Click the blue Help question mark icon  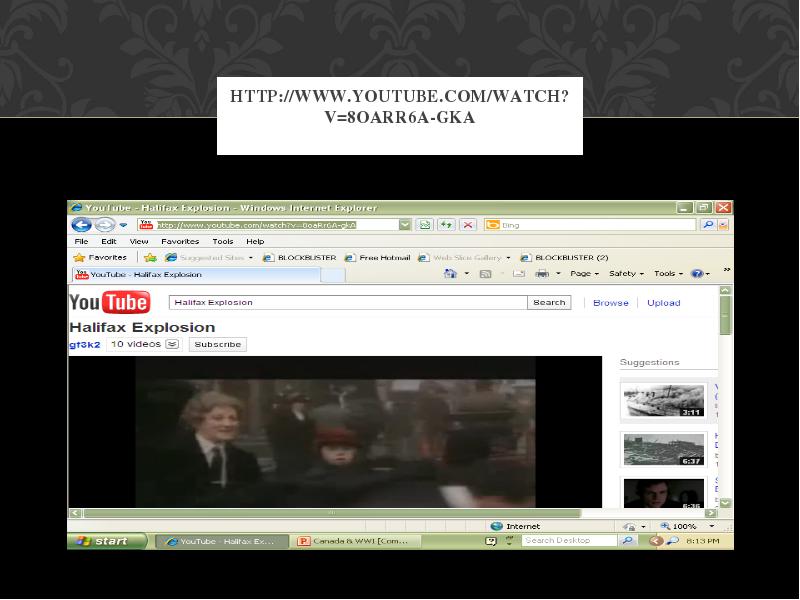(697, 274)
